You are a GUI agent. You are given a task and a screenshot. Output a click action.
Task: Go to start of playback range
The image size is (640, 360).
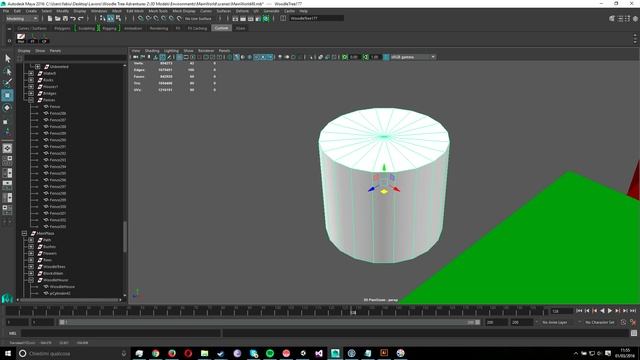(x=579, y=311)
